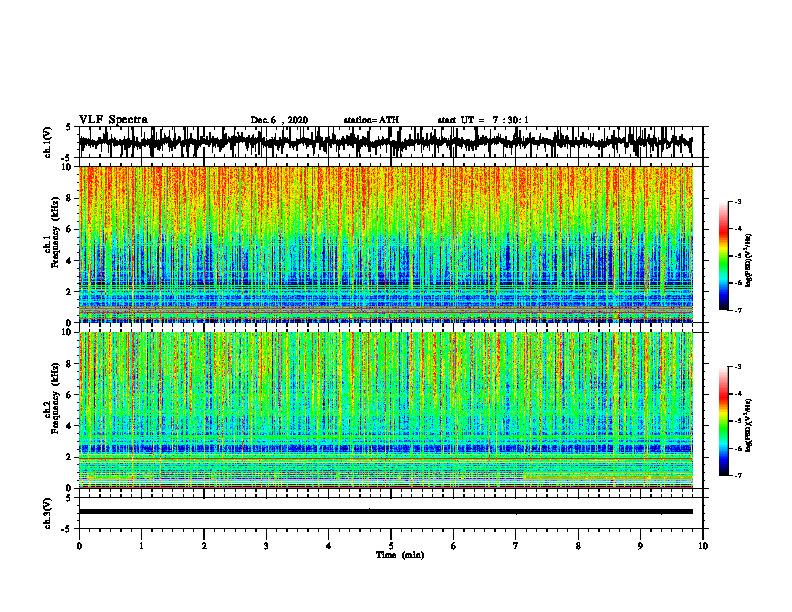Click the ch.2 frequency axis "6" tick label
This screenshot has height=612, width=792.
(70, 395)
